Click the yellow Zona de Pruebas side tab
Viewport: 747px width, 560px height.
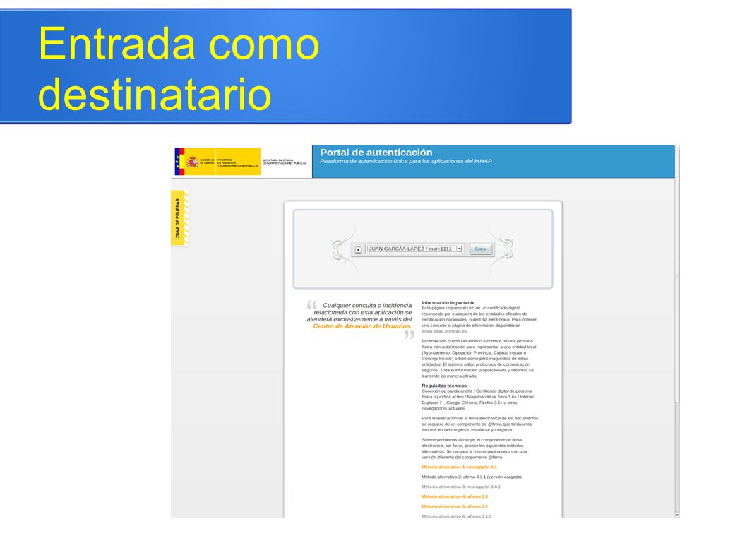coord(179,218)
